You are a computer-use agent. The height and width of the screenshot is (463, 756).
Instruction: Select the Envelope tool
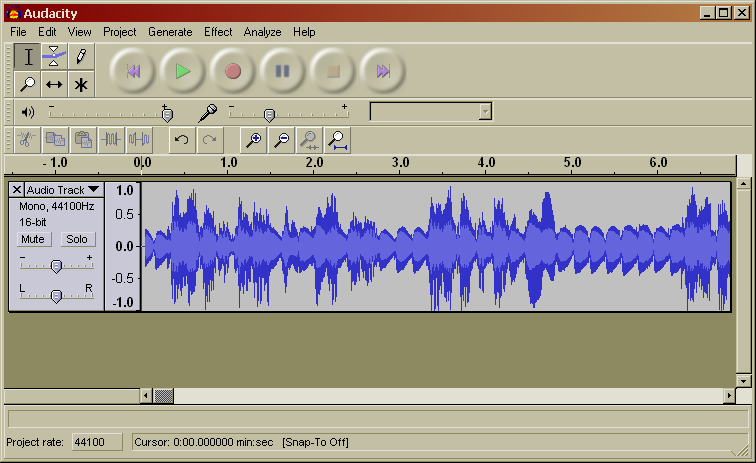coord(54,57)
